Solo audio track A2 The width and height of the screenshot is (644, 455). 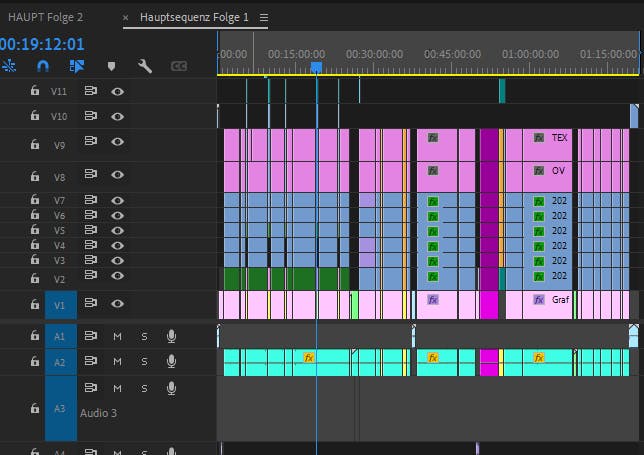coord(144,362)
